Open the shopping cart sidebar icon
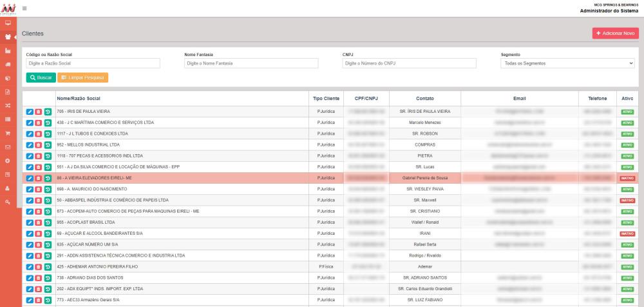The image size is (644, 307). [x=8, y=134]
